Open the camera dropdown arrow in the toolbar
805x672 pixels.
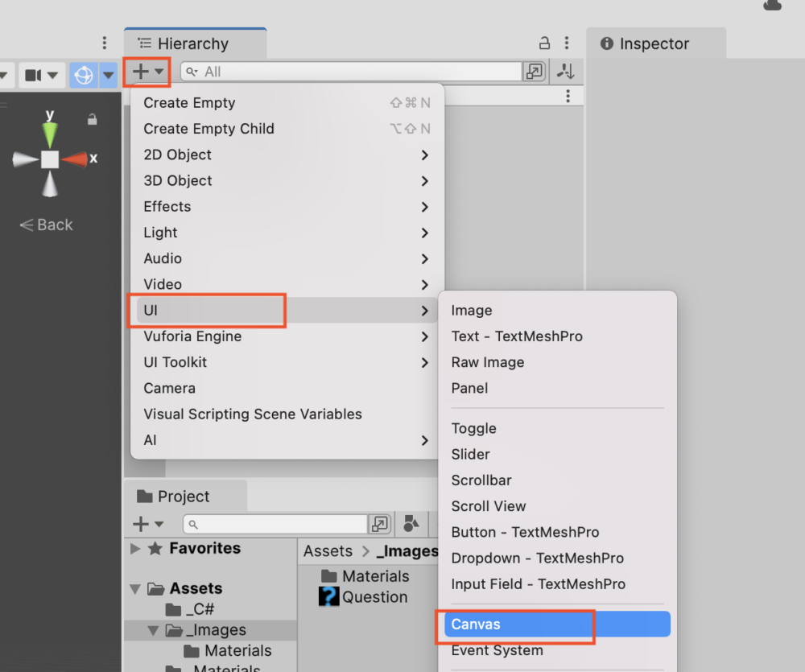(x=51, y=75)
